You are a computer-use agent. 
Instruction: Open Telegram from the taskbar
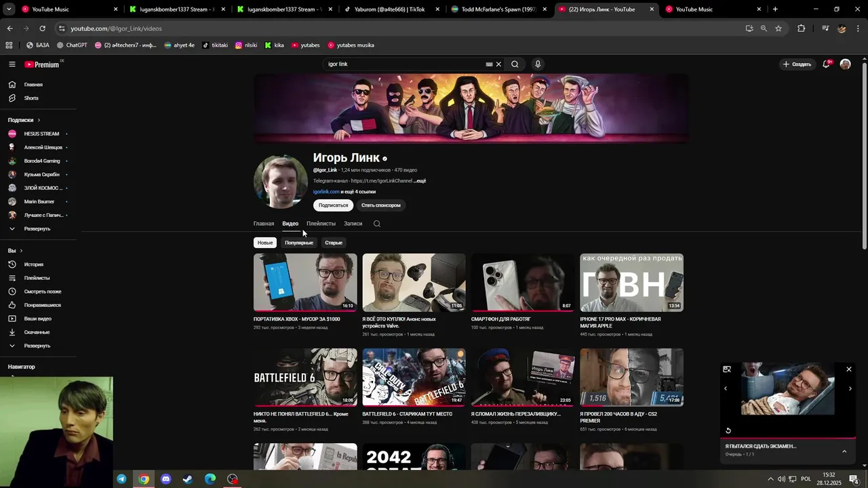(x=121, y=479)
